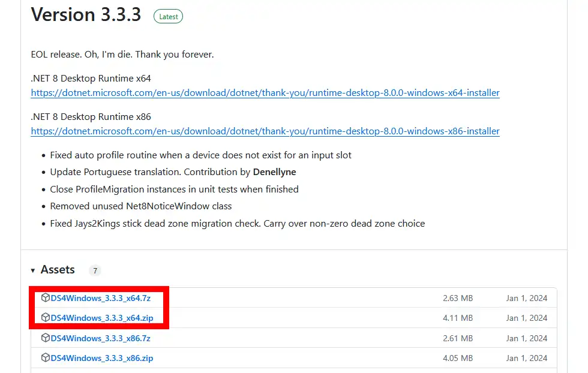Image resolution: width=588 pixels, height=373 pixels.
Task: Click 'Removed unused Net8NoticeWindow class' bullet
Action: click(141, 206)
